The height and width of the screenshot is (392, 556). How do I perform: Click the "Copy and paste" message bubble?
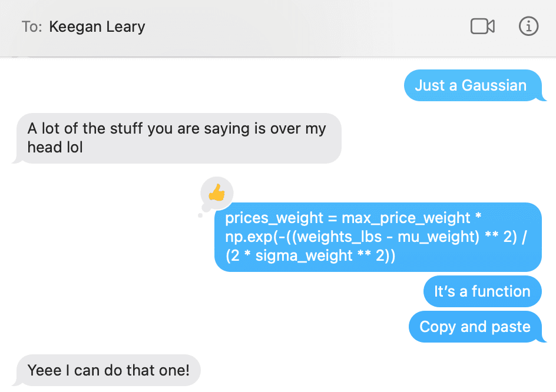tap(475, 327)
